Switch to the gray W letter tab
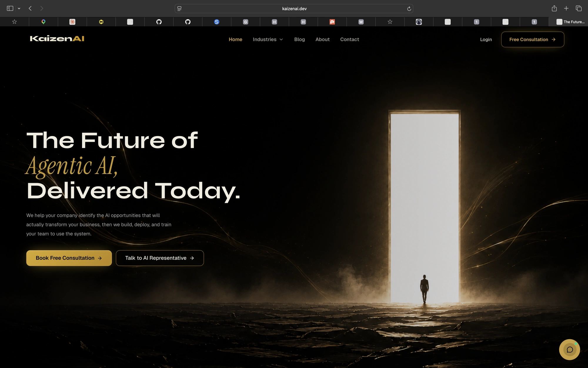The image size is (588, 368). pos(361,22)
